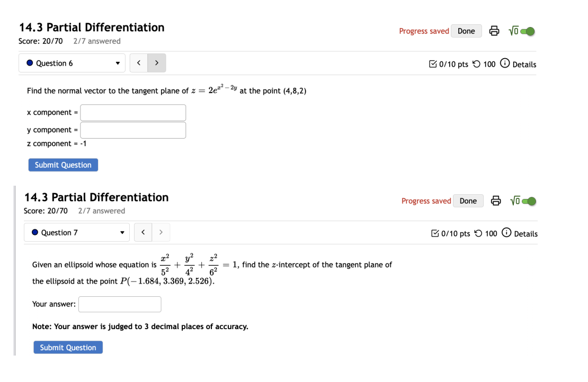Toggle the green math rendering switch on Question 6

pyautogui.click(x=527, y=31)
